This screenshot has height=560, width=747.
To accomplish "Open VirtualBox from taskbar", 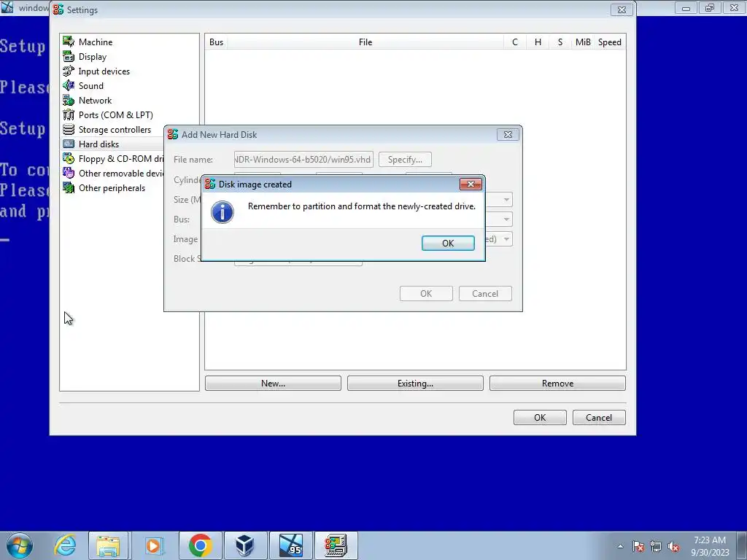I will click(245, 545).
